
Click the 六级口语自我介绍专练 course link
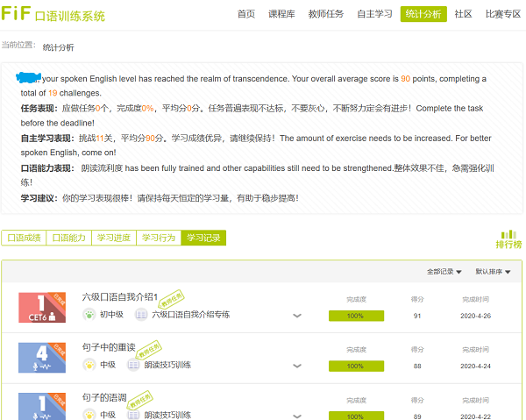click(x=191, y=315)
